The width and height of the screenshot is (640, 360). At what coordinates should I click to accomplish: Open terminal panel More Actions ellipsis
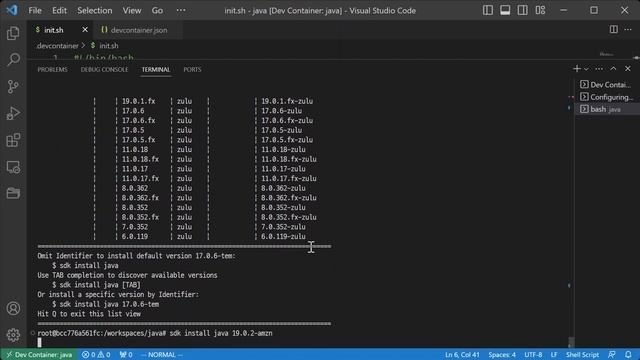tap(599, 69)
